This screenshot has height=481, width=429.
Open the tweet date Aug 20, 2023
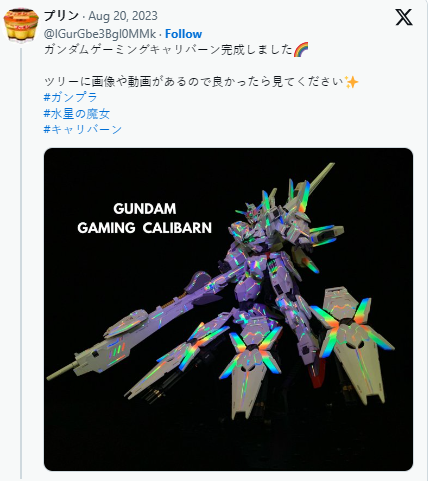point(123,16)
